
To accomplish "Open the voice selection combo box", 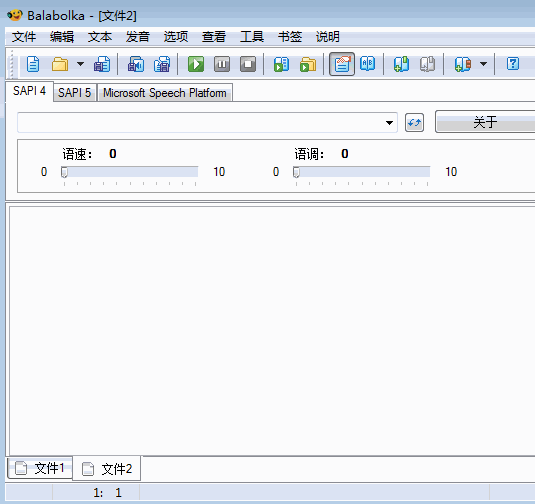I will point(207,123).
